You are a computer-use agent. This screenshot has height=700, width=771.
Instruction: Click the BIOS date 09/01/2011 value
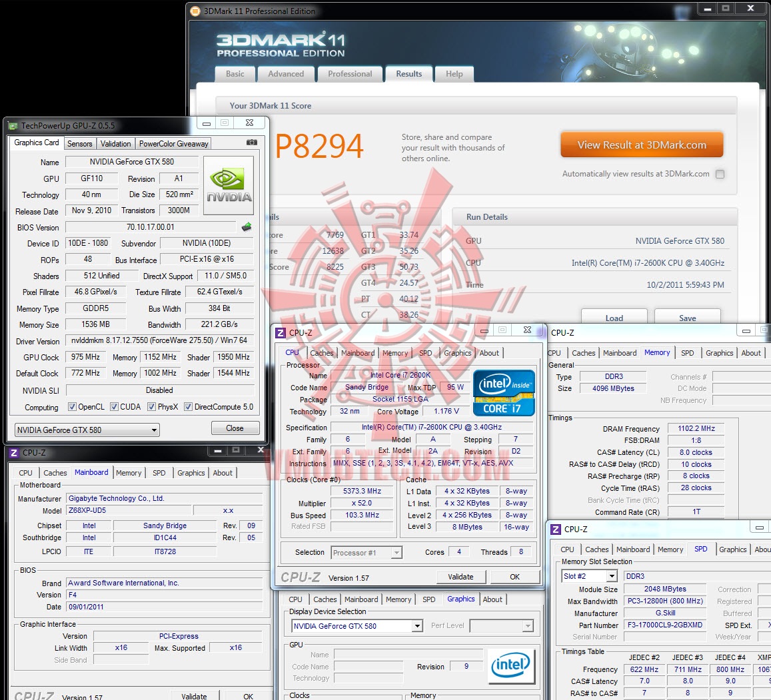tap(165, 607)
